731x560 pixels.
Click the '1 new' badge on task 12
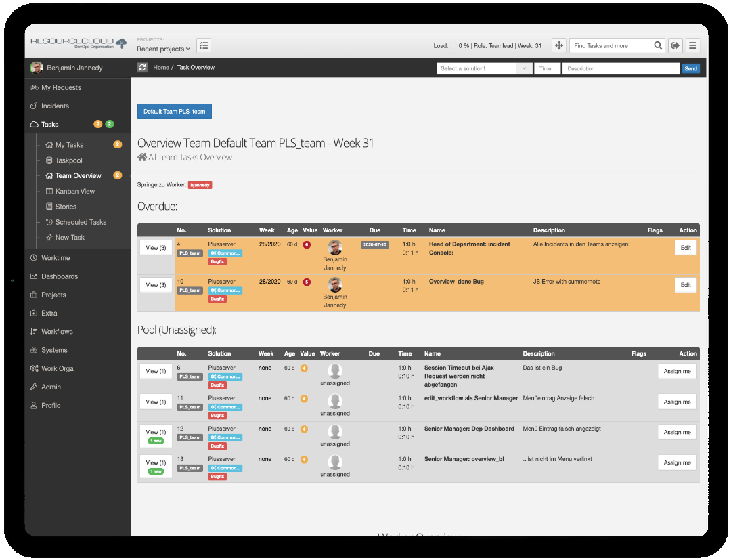point(156,441)
